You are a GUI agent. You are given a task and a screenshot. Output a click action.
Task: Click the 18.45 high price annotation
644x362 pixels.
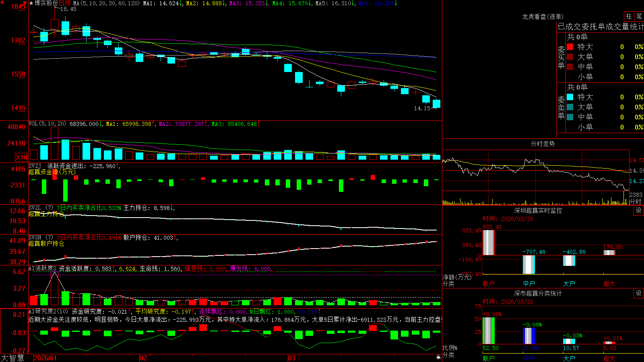(68, 9)
